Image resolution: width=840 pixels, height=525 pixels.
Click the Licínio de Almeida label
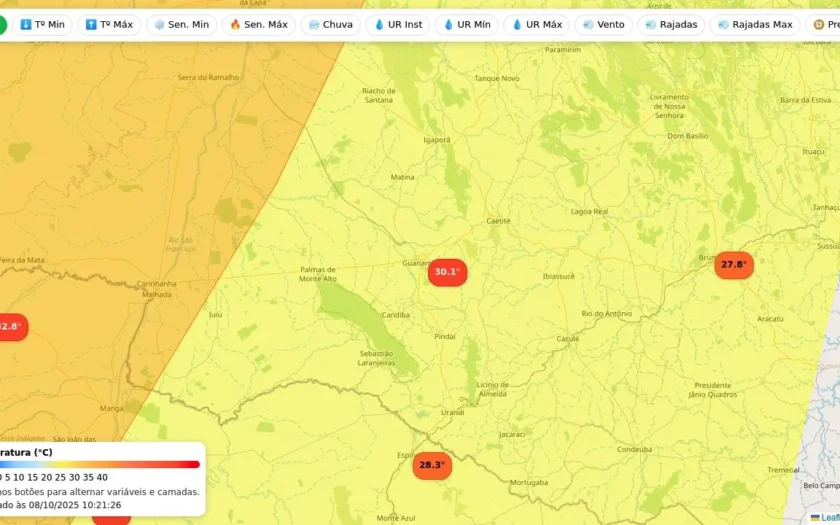pos(492,389)
